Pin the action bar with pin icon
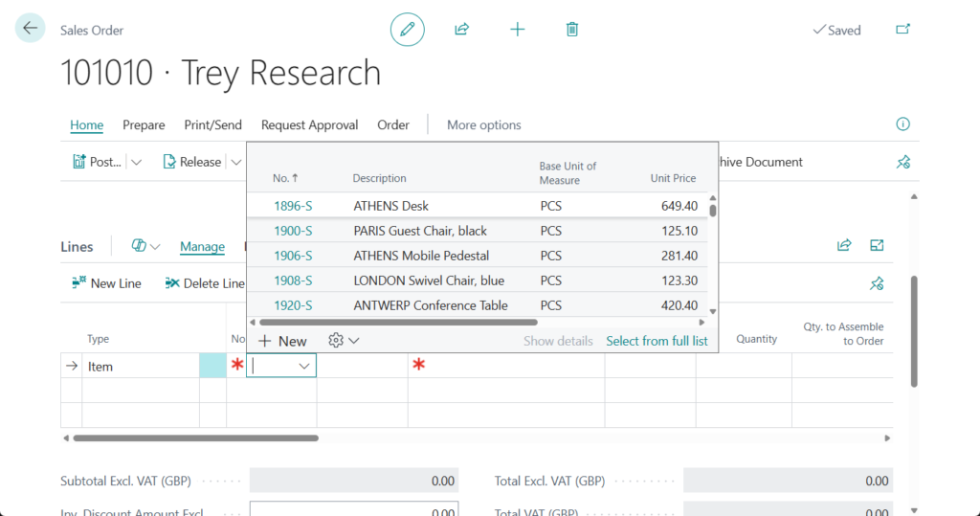 tap(902, 163)
